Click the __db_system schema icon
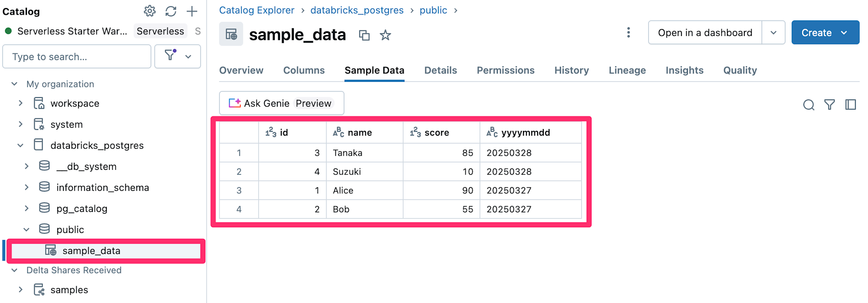The width and height of the screenshot is (868, 303). [44, 166]
